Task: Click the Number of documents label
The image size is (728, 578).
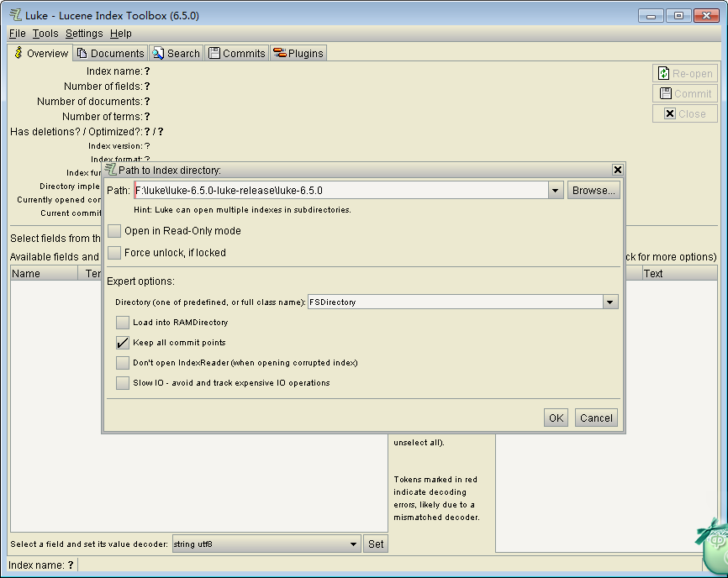Action: point(90,101)
